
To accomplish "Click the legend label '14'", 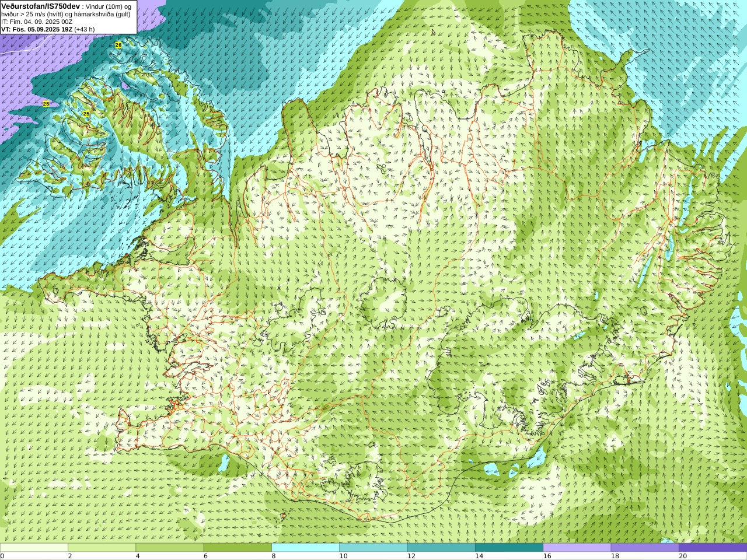I will (x=479, y=556).
